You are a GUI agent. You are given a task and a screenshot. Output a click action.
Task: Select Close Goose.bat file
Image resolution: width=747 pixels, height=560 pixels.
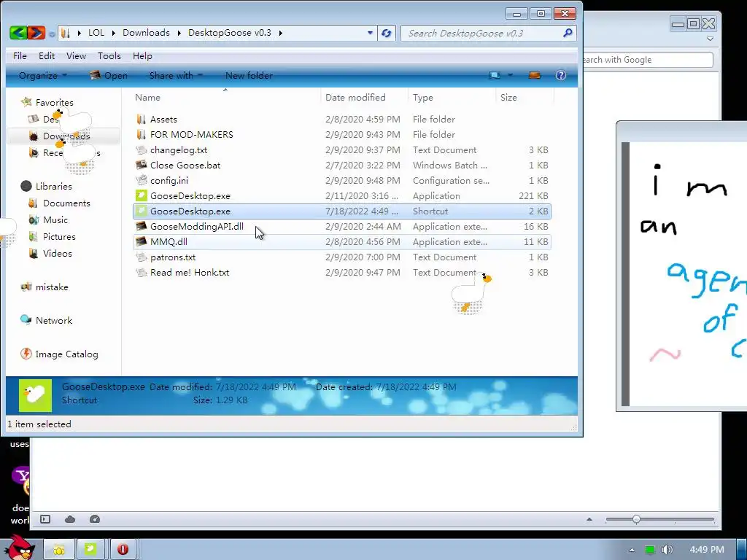click(342, 165)
